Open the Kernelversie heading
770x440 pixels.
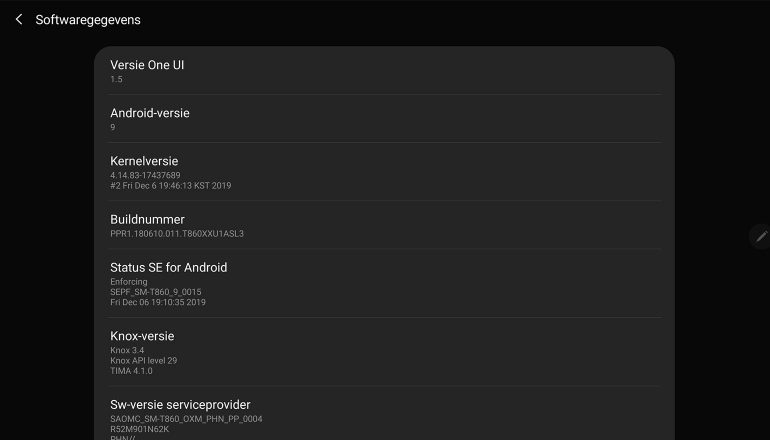coord(144,161)
